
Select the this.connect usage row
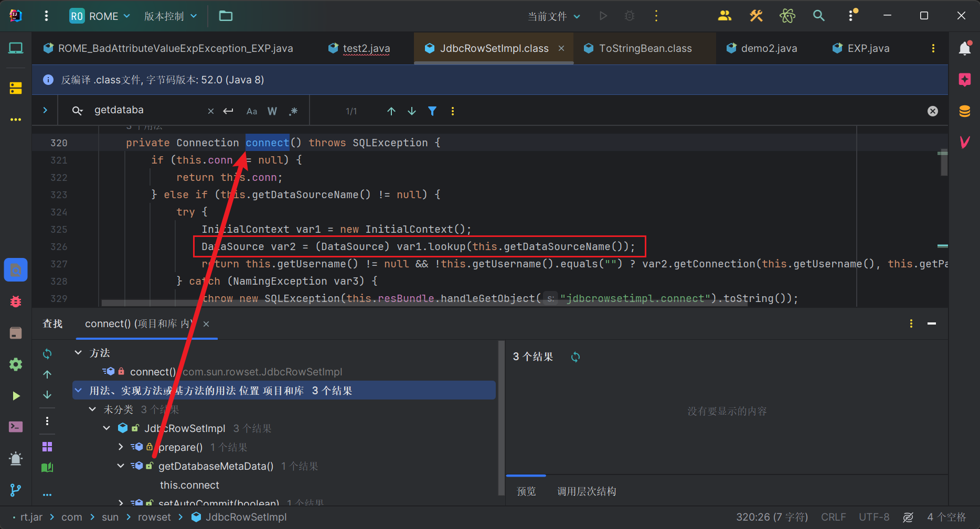(189, 485)
